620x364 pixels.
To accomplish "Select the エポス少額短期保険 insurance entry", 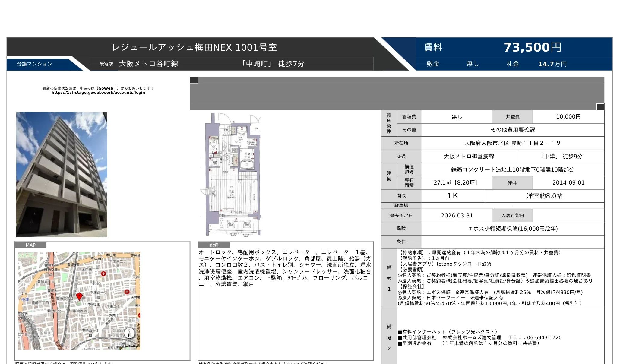I will coord(513,229).
